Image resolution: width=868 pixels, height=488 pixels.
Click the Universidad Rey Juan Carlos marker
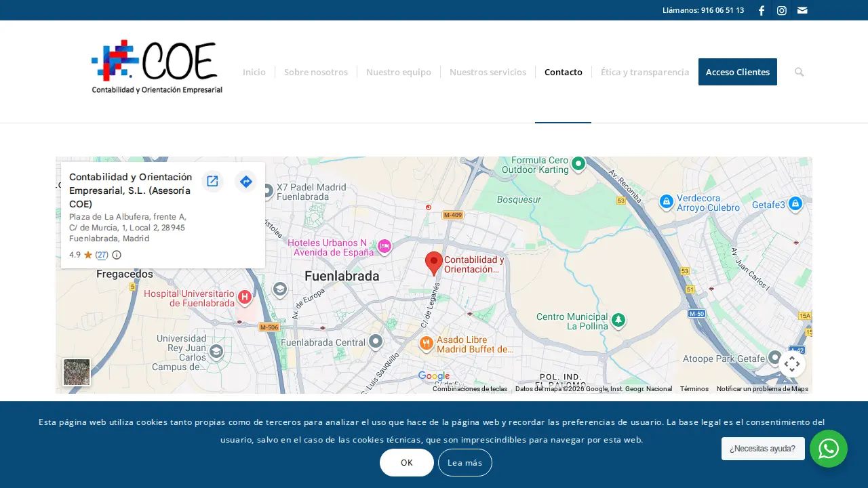click(216, 351)
